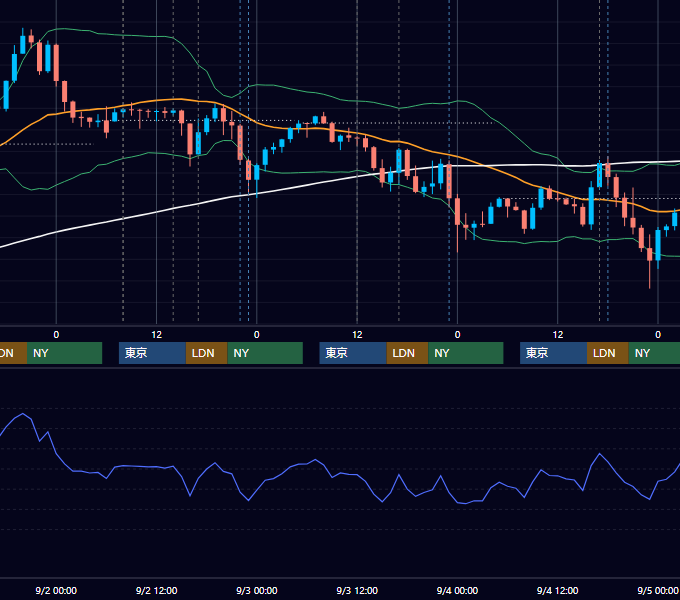Click the NY block following 9/4 LDN
This screenshot has width=680, height=600.
(654, 353)
